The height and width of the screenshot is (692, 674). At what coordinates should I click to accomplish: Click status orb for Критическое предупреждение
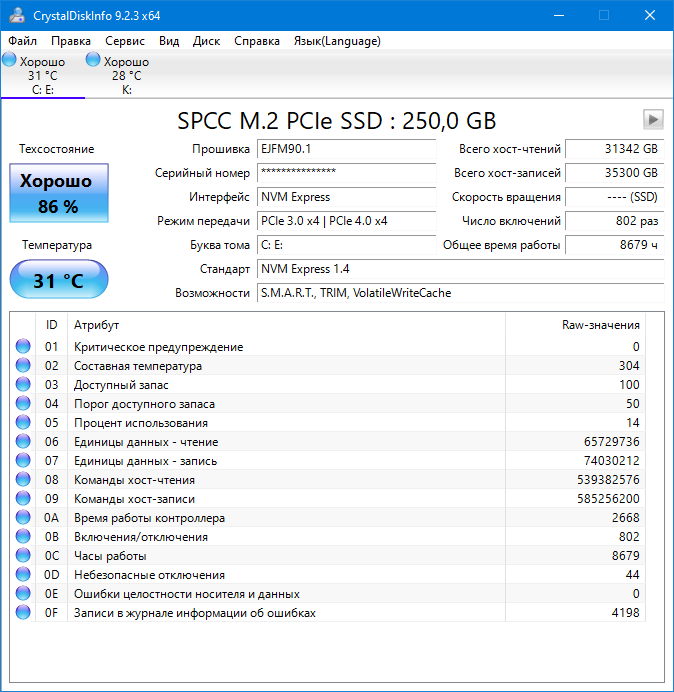pyautogui.click(x=23, y=347)
